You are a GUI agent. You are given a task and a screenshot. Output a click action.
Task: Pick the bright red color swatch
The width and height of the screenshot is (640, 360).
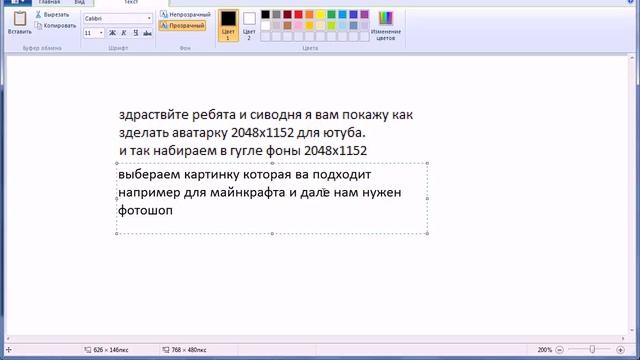298,15
